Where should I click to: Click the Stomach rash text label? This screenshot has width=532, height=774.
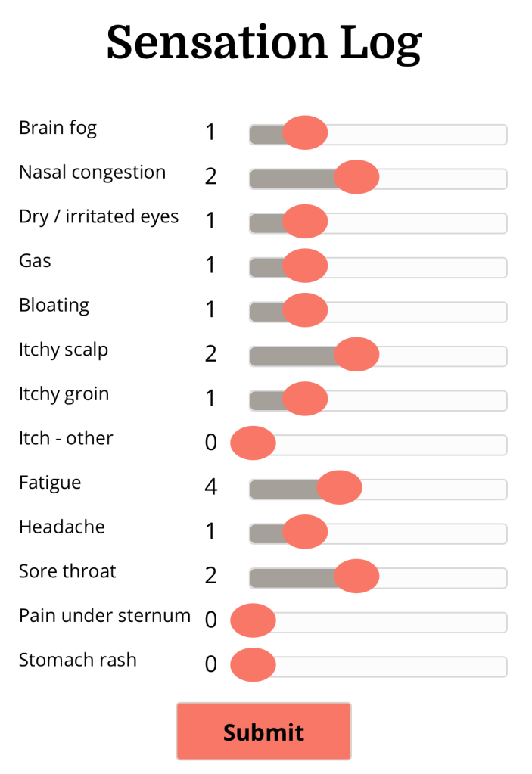point(78,660)
